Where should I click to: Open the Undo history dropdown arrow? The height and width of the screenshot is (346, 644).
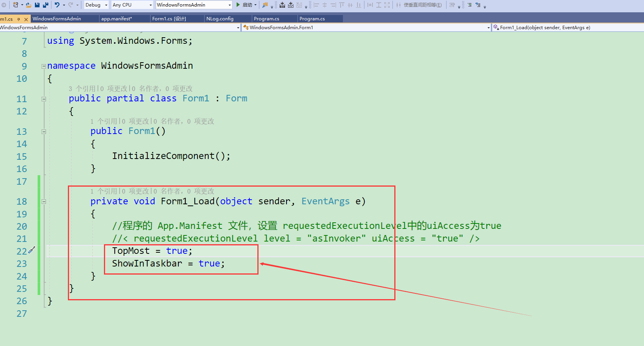click(64, 5)
